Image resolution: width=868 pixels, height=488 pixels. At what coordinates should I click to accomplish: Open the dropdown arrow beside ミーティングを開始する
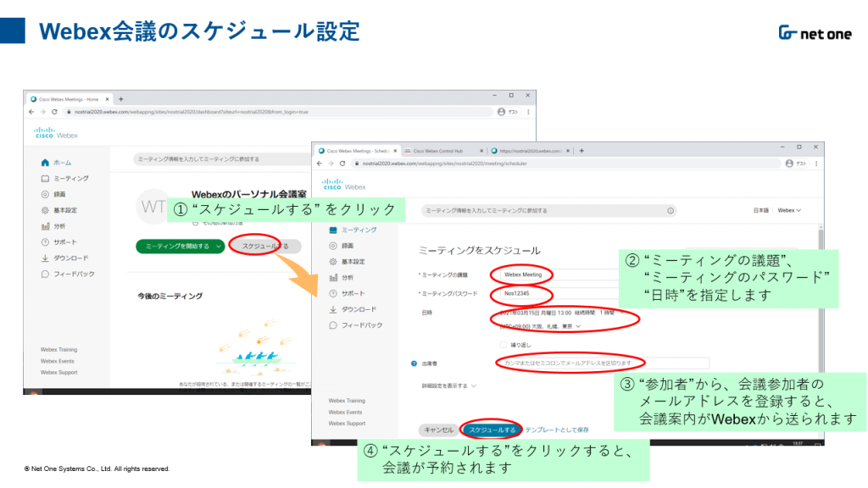point(219,247)
